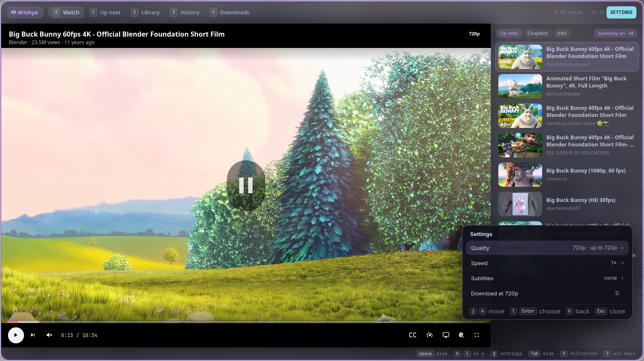Click the space play shortcut in footer
This screenshot has height=361, width=644.
tap(432, 354)
